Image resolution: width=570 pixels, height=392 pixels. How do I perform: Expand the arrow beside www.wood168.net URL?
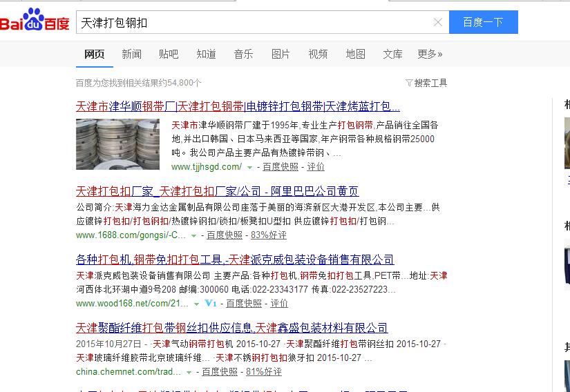(197, 304)
